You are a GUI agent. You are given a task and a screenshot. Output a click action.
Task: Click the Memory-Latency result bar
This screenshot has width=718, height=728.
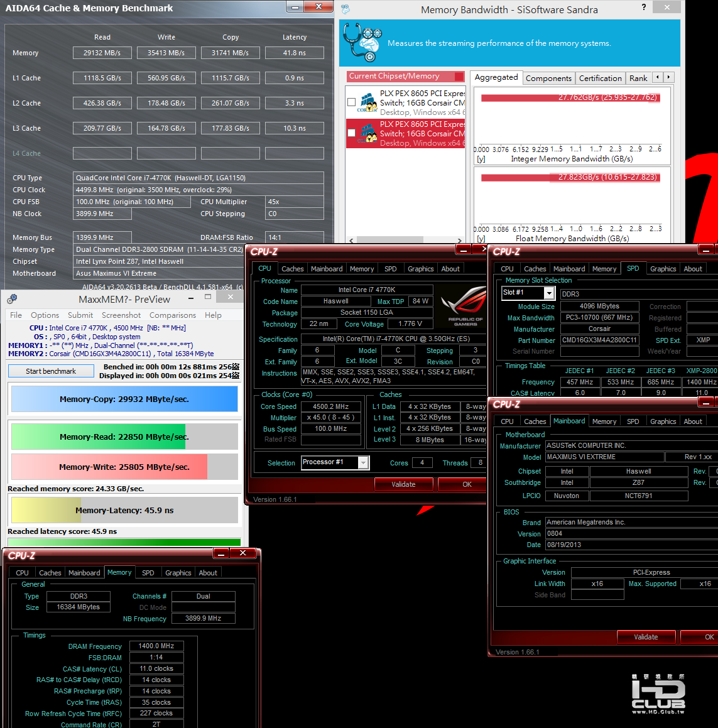click(124, 510)
